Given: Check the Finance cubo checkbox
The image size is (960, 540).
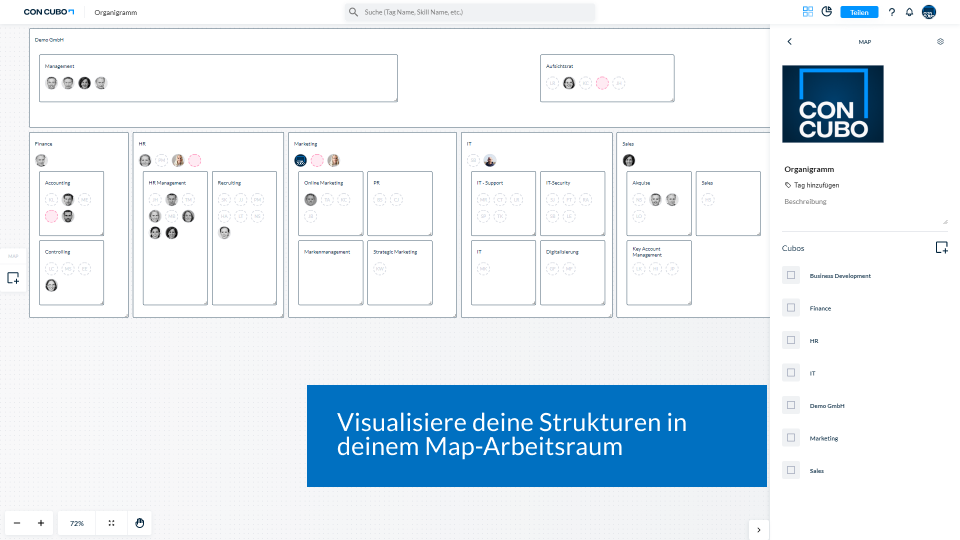Looking at the screenshot, I should point(791,308).
